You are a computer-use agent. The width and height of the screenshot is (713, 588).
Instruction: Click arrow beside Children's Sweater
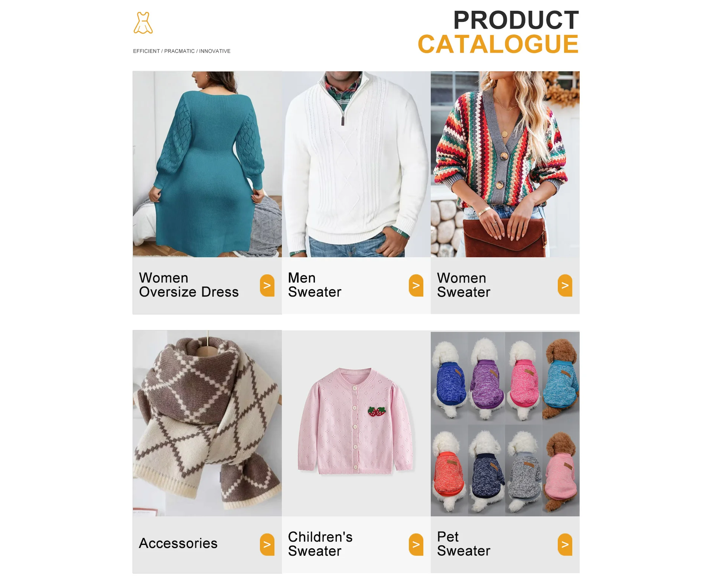pyautogui.click(x=416, y=545)
